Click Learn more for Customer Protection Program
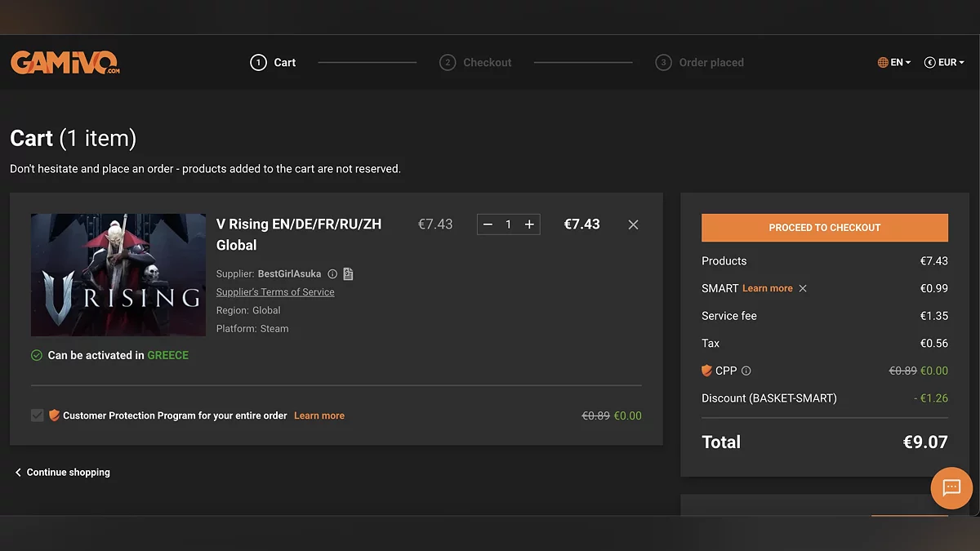This screenshot has height=551, width=980. pos(318,415)
